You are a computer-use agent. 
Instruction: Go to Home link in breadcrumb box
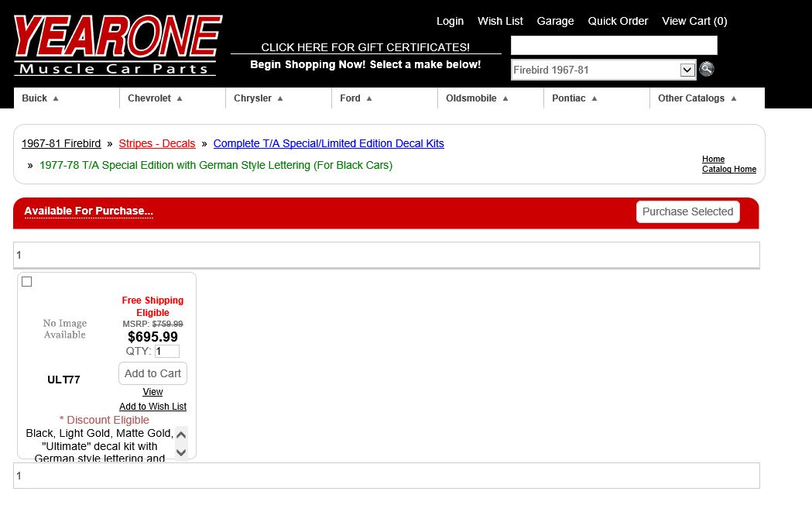pyautogui.click(x=713, y=159)
